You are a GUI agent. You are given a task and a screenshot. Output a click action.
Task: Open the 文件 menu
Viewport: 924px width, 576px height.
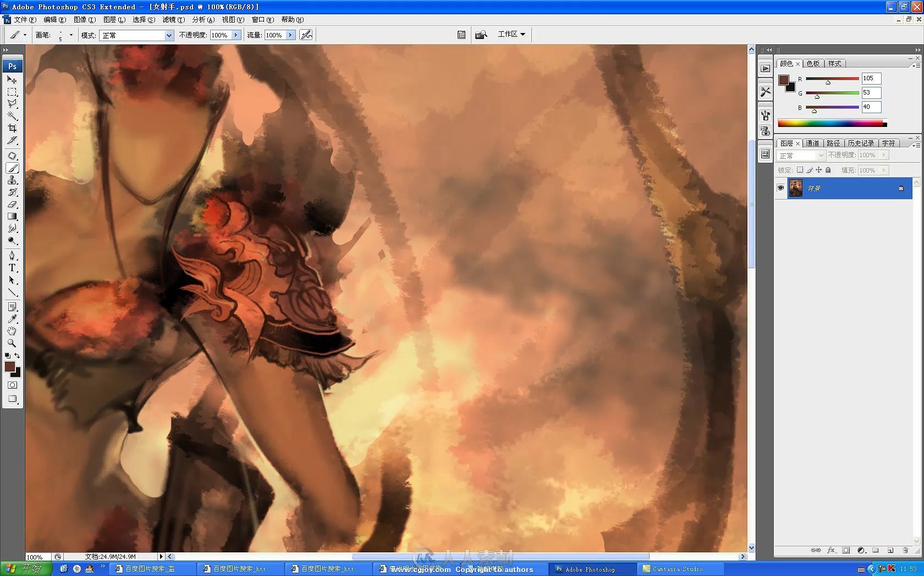[25, 19]
